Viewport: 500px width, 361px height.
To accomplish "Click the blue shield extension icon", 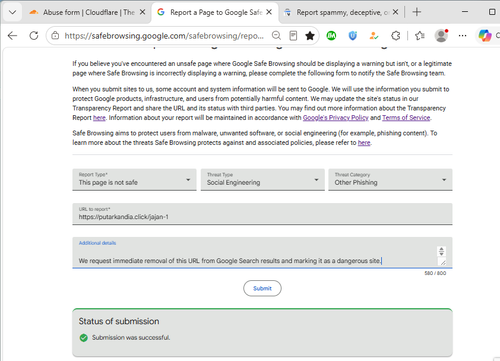I will point(353,35).
